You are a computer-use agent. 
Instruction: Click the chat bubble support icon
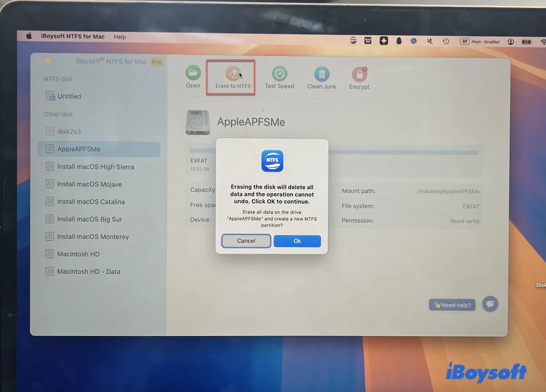click(x=490, y=304)
